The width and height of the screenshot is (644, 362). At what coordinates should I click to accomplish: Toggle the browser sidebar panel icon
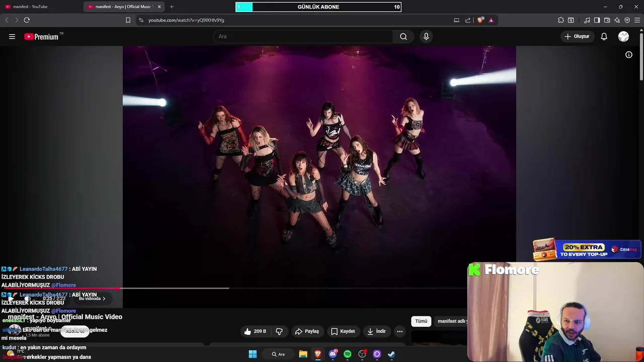point(597,20)
